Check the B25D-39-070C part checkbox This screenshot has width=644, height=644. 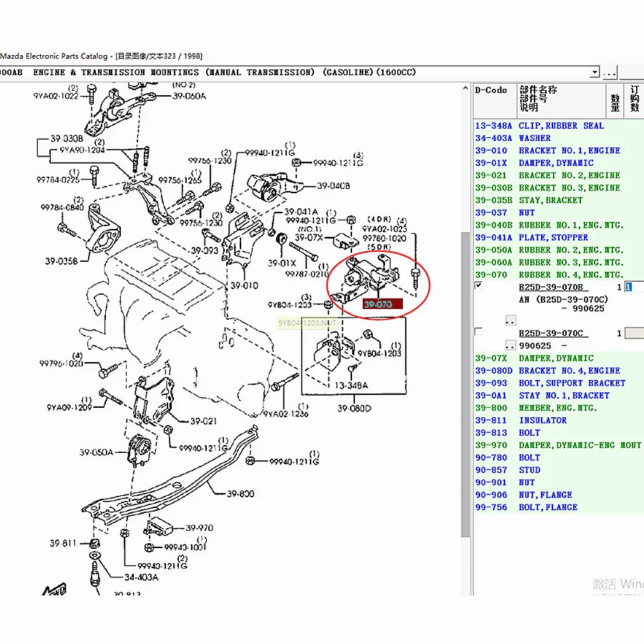pyautogui.click(x=479, y=331)
